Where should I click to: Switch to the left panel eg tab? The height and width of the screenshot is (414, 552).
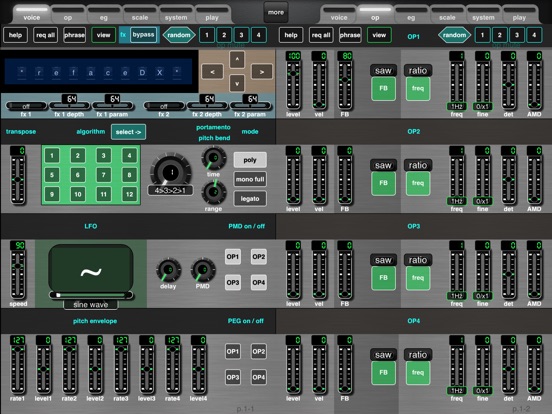pos(104,15)
